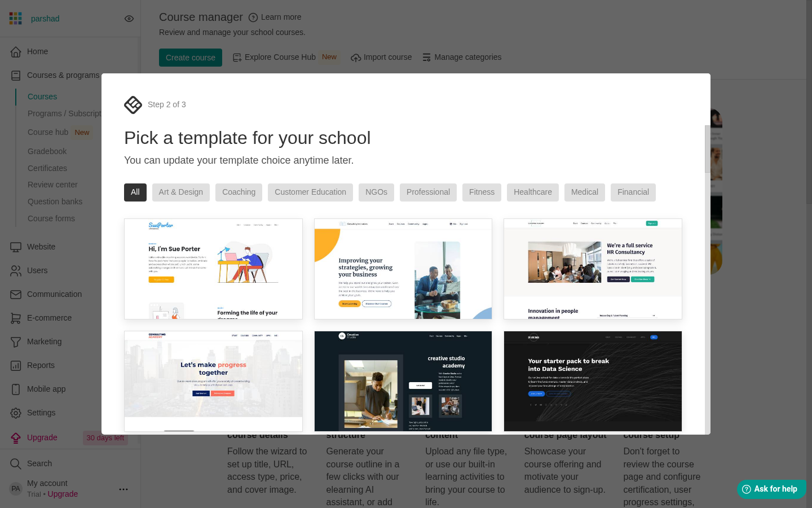Filter templates by NGOs
Viewport: 812px width, 508px height.
(x=376, y=192)
